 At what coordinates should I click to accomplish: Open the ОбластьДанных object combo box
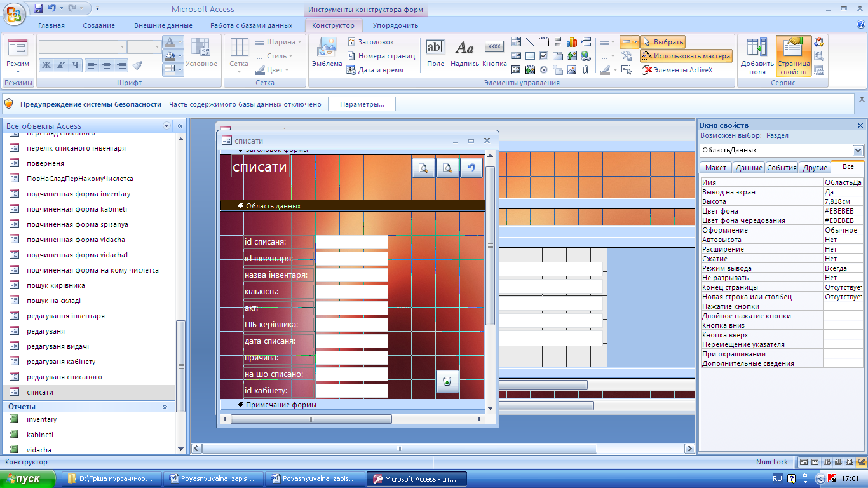[x=782, y=151]
